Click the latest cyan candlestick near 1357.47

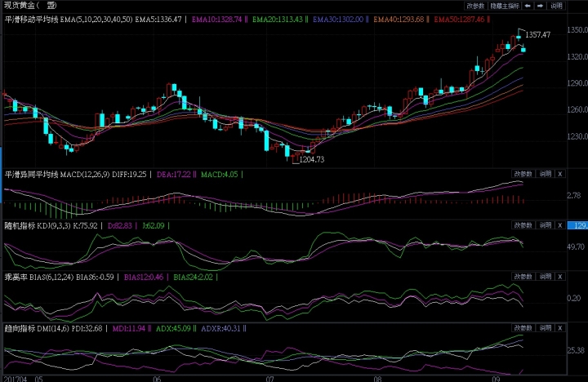[x=523, y=49]
